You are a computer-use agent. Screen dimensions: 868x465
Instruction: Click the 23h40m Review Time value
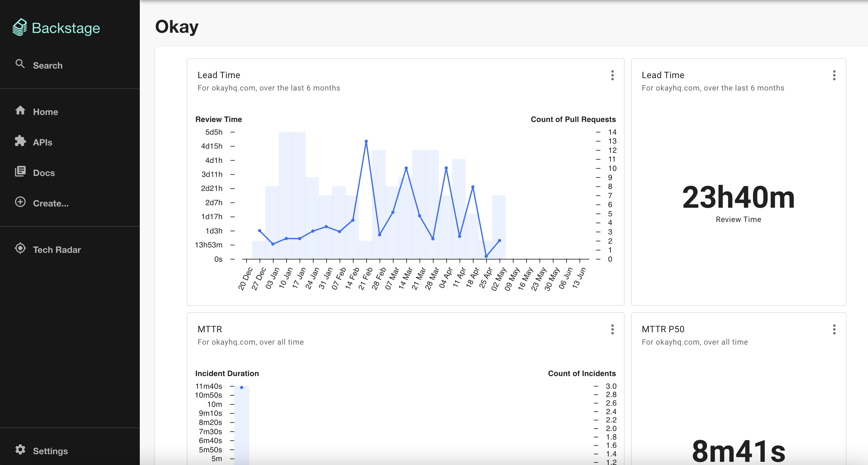tap(738, 198)
